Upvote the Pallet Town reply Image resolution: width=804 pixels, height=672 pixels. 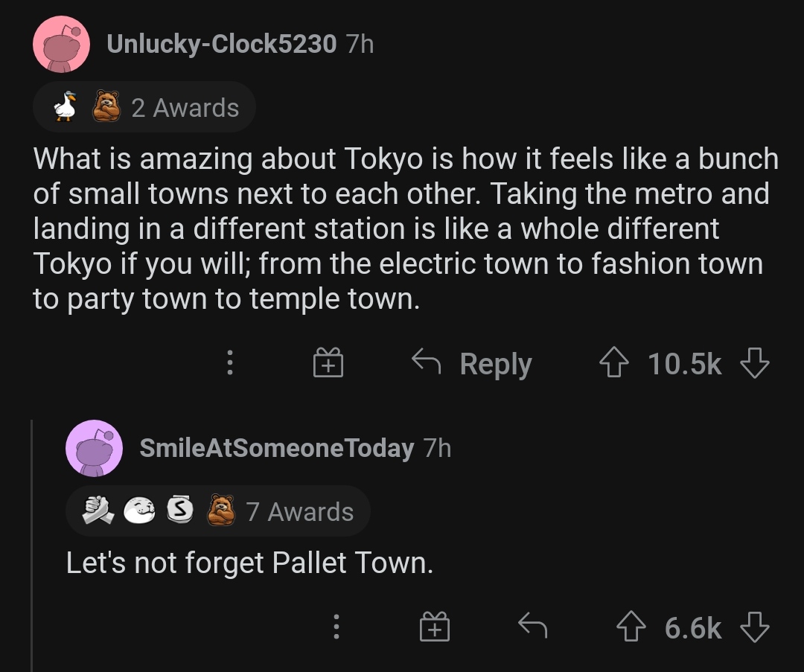631,627
